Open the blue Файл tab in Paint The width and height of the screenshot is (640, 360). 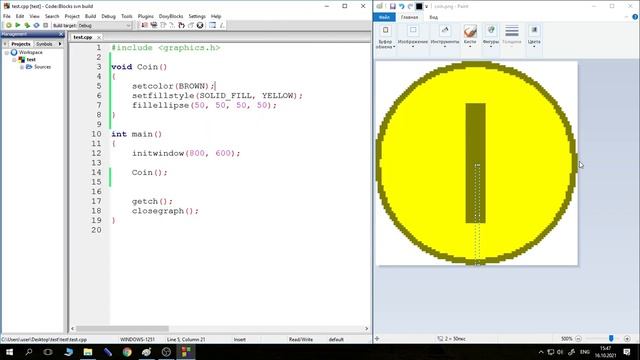[x=384, y=17]
